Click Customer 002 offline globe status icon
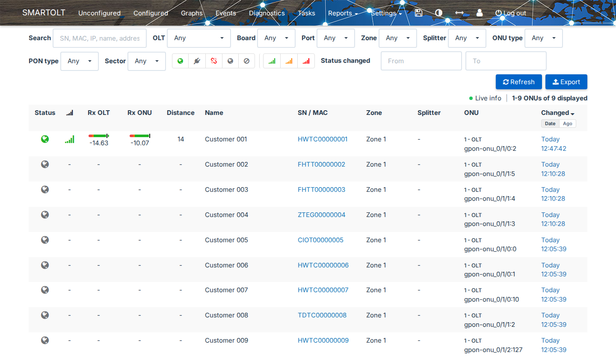This screenshot has height=364, width=616. pos(45,164)
